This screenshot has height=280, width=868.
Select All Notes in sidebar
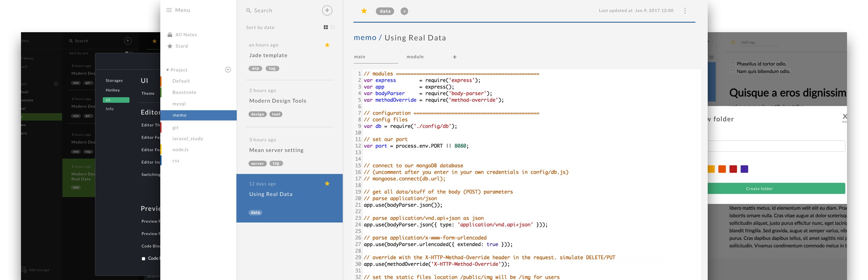coord(186,35)
